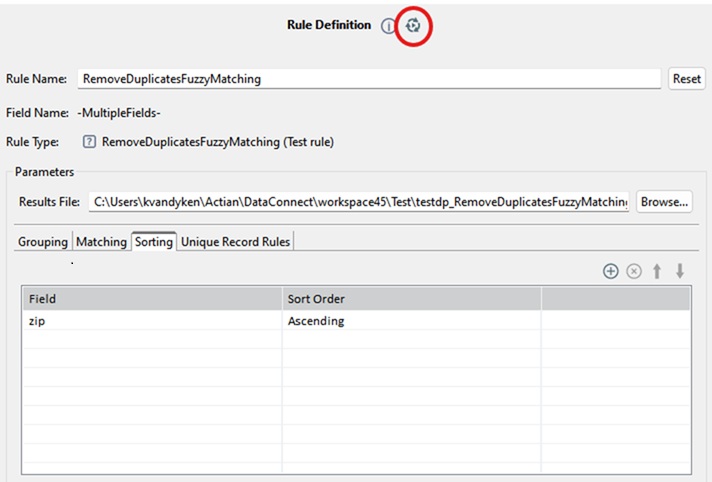This screenshot has width=712, height=482.
Task: Click the Browse... button
Action: tap(664, 202)
